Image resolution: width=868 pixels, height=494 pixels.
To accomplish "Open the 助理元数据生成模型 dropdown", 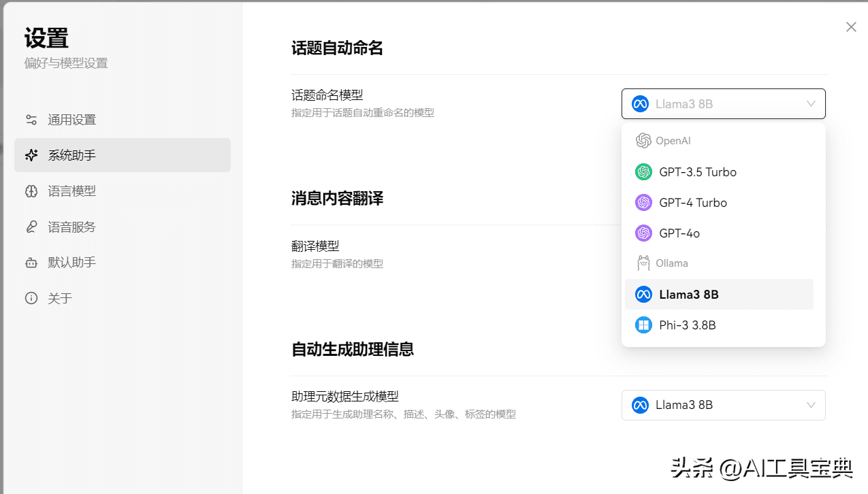I will coord(722,405).
